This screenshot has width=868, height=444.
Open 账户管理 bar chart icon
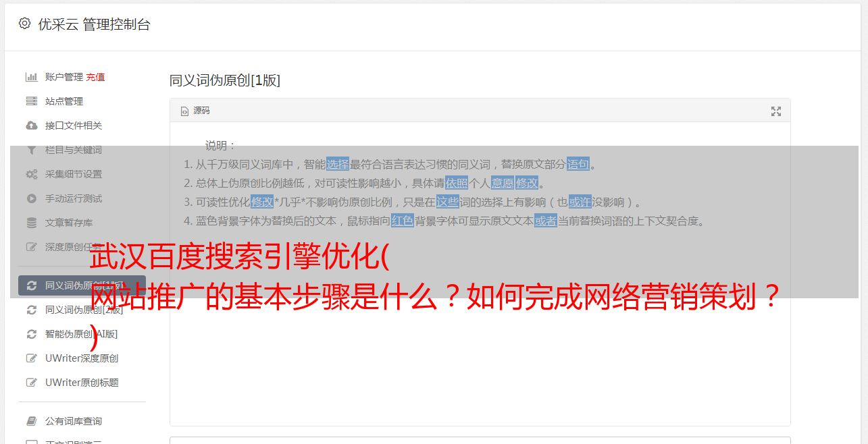tap(31, 77)
